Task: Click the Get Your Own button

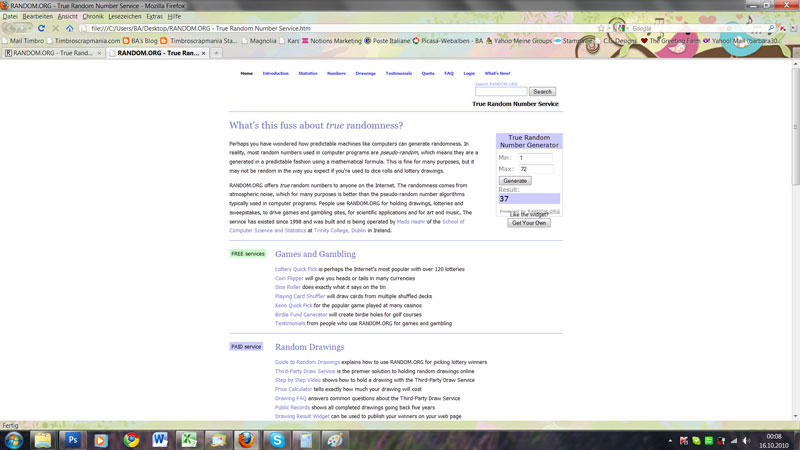Action: [x=529, y=223]
